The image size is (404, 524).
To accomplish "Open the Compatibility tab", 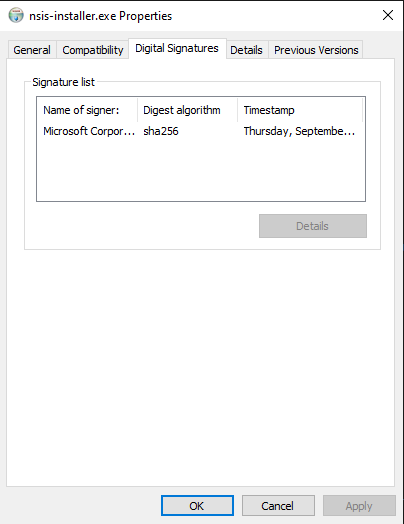I will (x=93, y=50).
